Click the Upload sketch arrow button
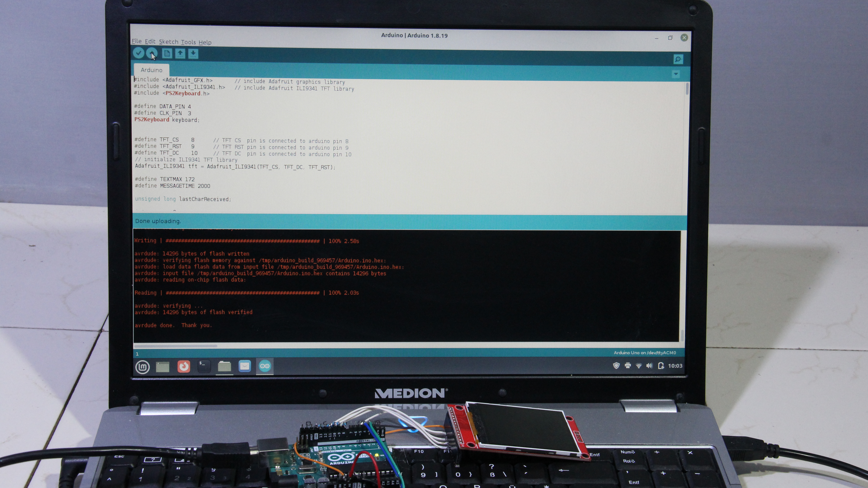 pos(152,53)
